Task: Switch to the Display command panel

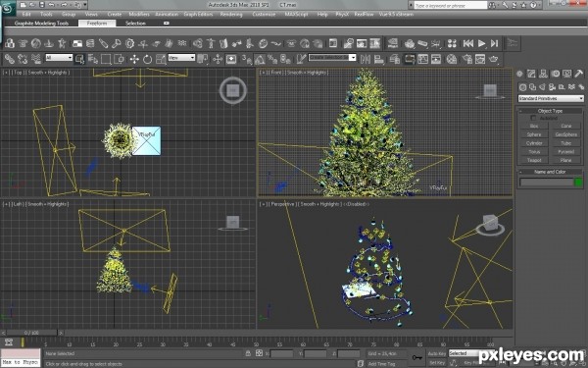Action: click(567, 74)
